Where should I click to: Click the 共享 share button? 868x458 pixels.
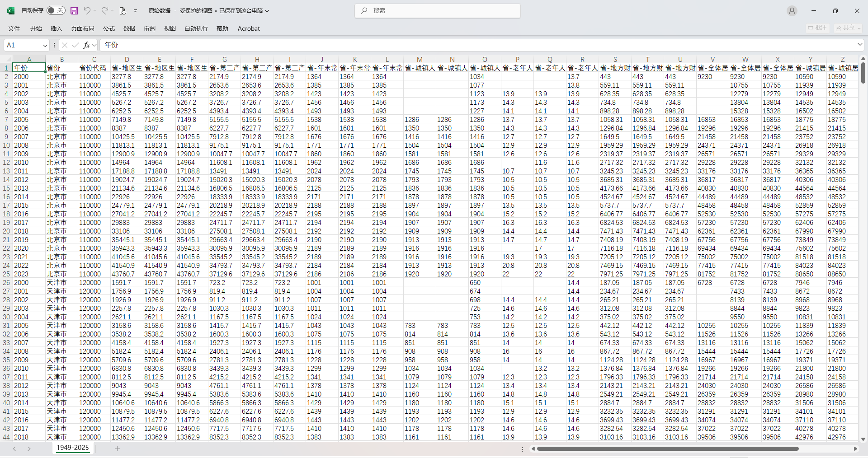(848, 28)
